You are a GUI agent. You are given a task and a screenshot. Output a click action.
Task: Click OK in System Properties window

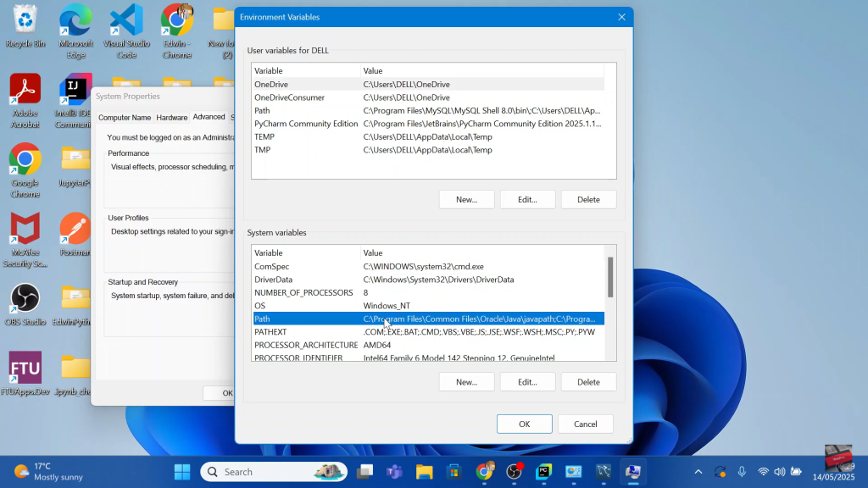(220, 393)
